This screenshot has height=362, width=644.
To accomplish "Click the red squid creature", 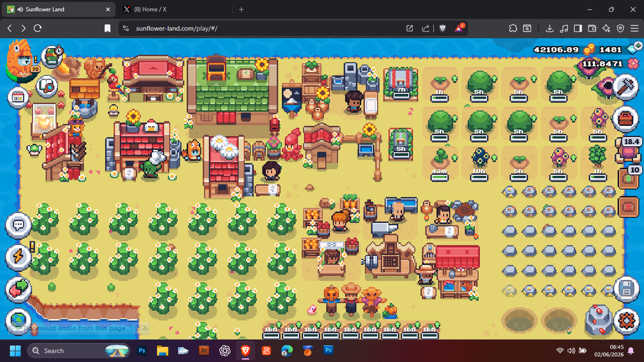I will [292, 144].
